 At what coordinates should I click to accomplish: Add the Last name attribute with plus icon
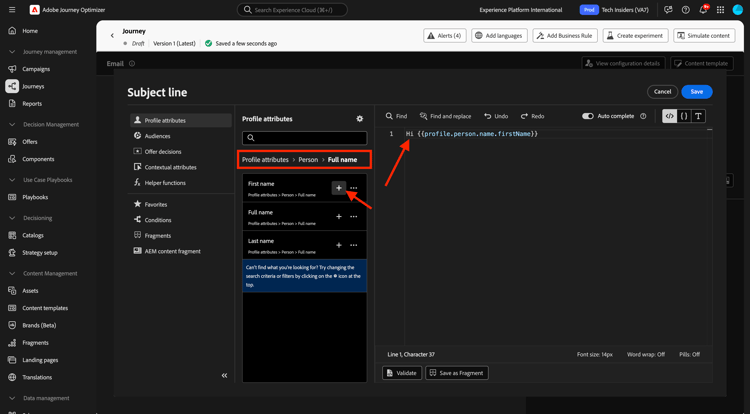tap(339, 245)
